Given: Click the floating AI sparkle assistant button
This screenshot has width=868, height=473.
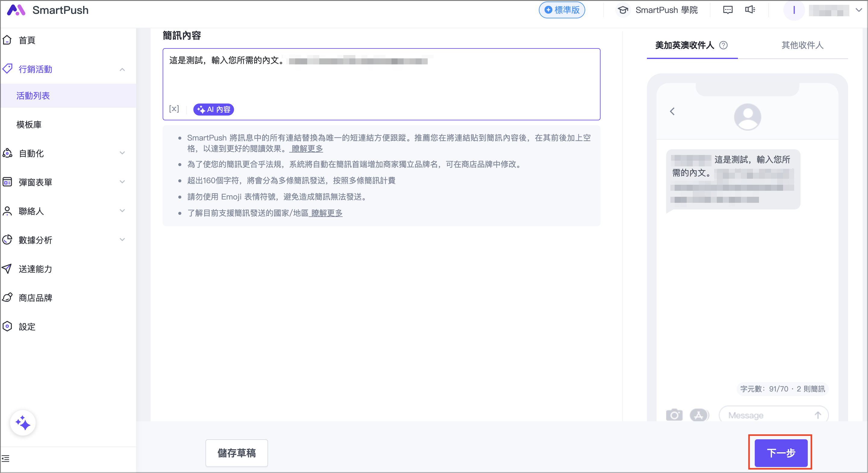Looking at the screenshot, I should (23, 423).
